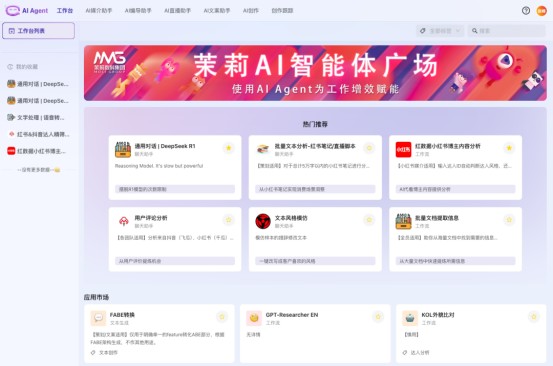Toggle favorite star on KOL外链比对 card
This screenshot has width=553, height=366.
pos(534,317)
